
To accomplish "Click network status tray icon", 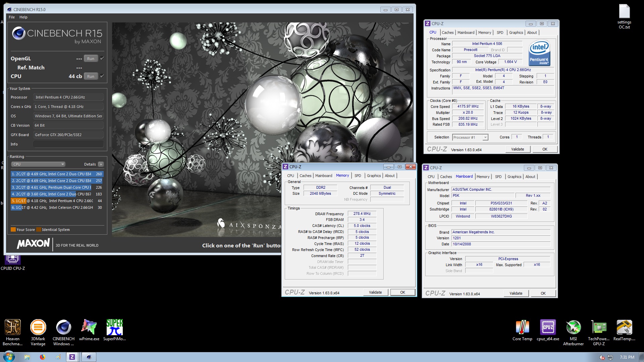I will [x=610, y=357].
